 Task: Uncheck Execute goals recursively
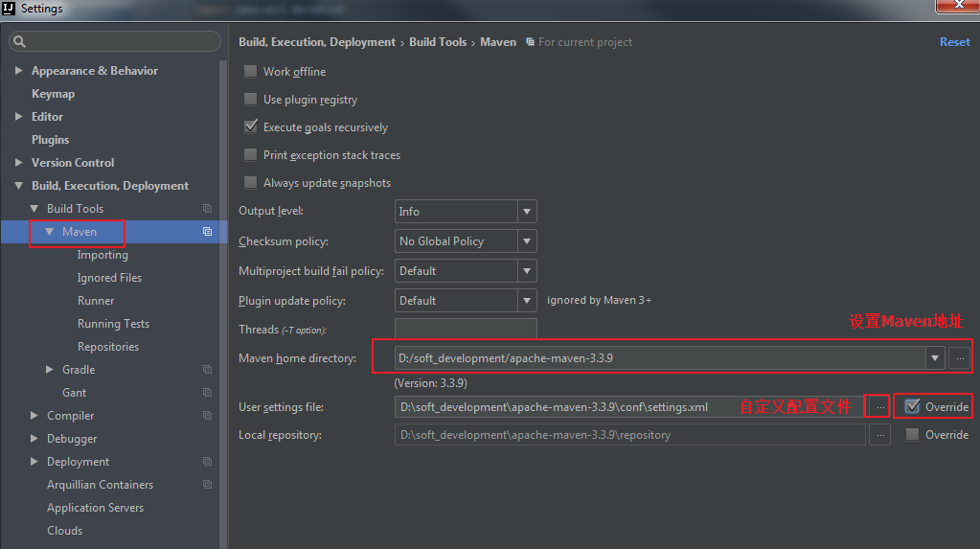point(251,126)
